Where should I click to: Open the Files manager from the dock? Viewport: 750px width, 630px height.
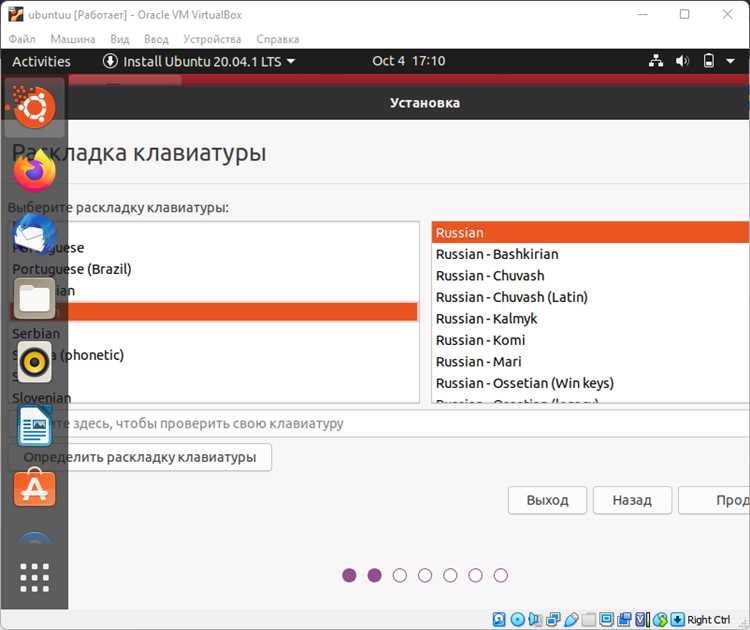tap(34, 298)
